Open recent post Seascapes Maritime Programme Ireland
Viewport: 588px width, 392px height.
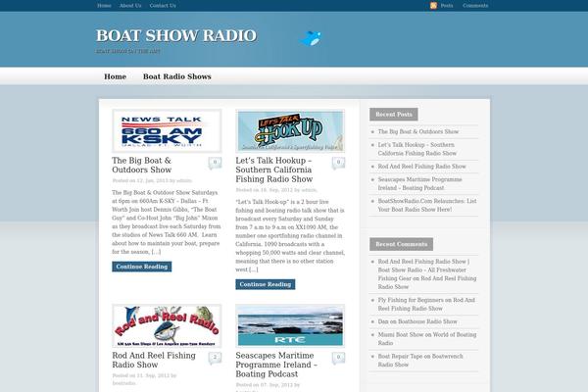click(420, 183)
